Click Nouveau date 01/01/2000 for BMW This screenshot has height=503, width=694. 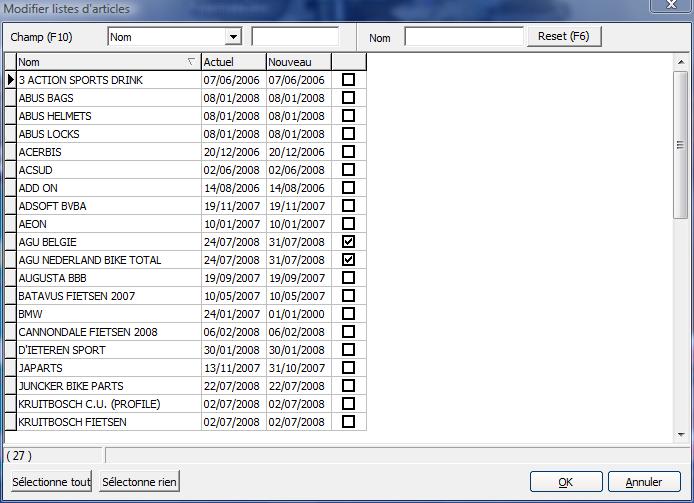pos(299,314)
